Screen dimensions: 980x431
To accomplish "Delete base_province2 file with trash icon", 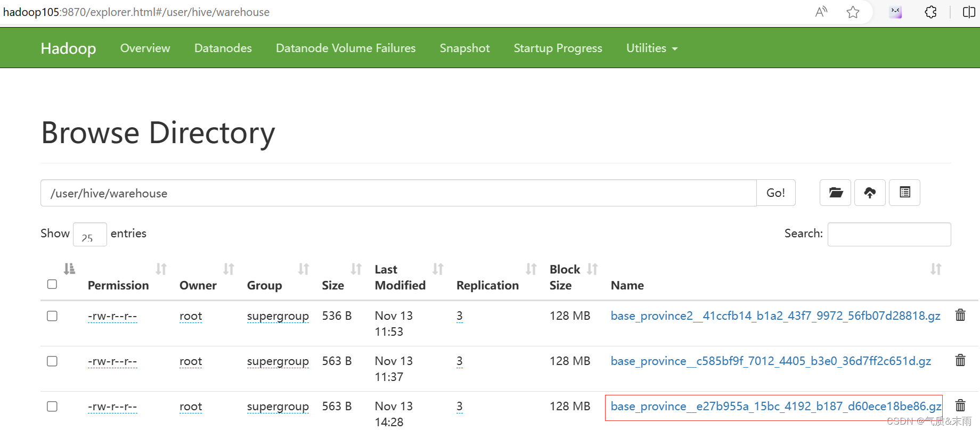I will (x=960, y=315).
